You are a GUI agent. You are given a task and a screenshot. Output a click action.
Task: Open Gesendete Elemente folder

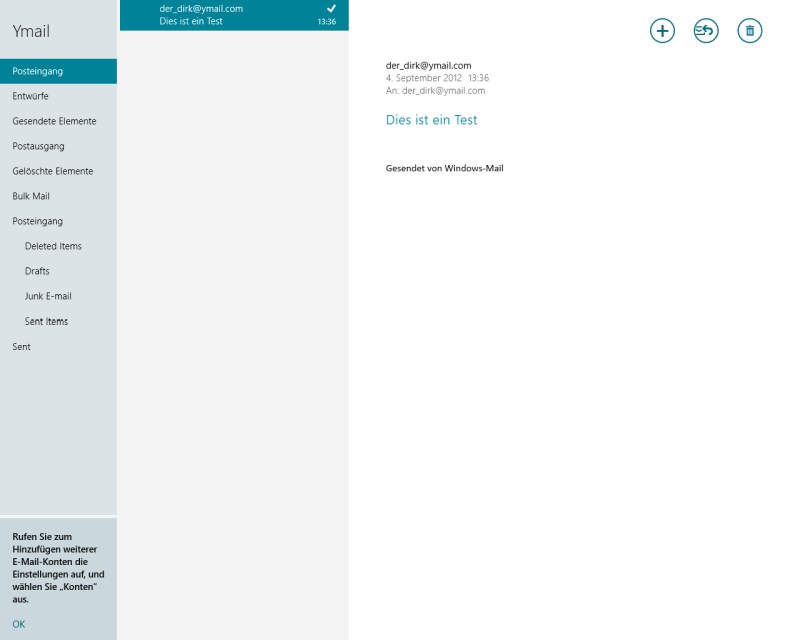(x=58, y=121)
